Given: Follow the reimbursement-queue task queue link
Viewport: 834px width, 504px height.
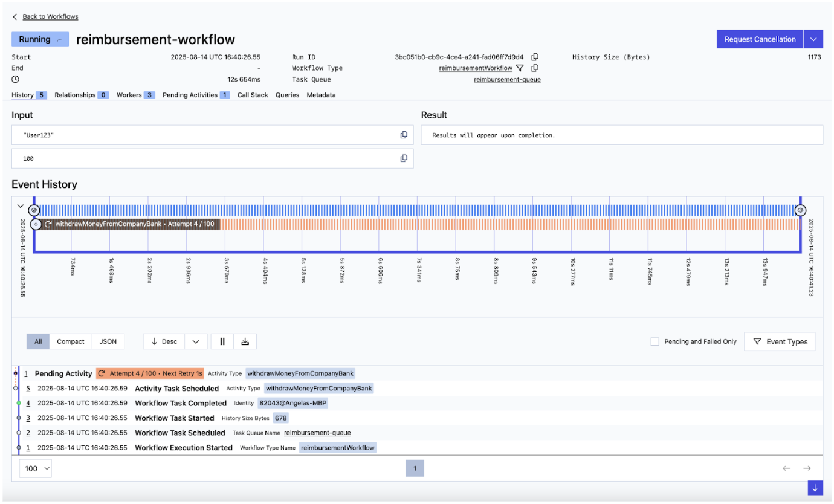Looking at the screenshot, I should tap(508, 79).
